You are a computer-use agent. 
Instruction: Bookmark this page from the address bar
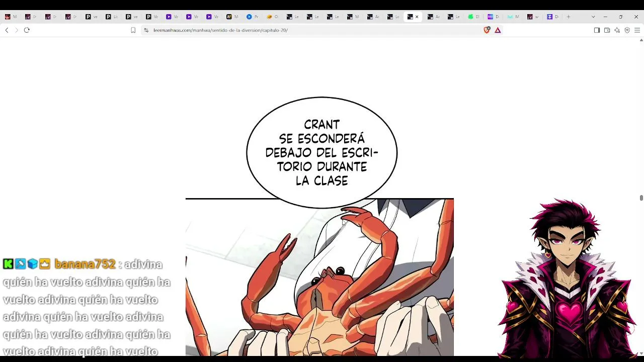click(x=133, y=30)
